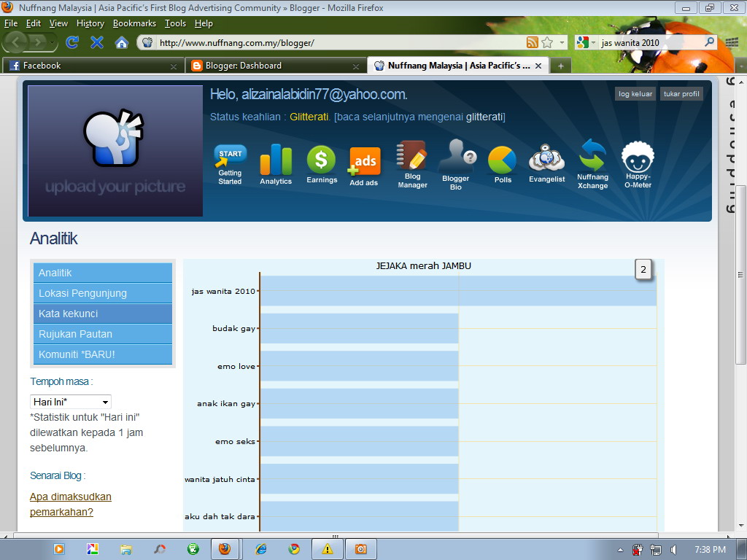Click the tukar profil button
This screenshot has width=747, height=560.
tap(681, 94)
